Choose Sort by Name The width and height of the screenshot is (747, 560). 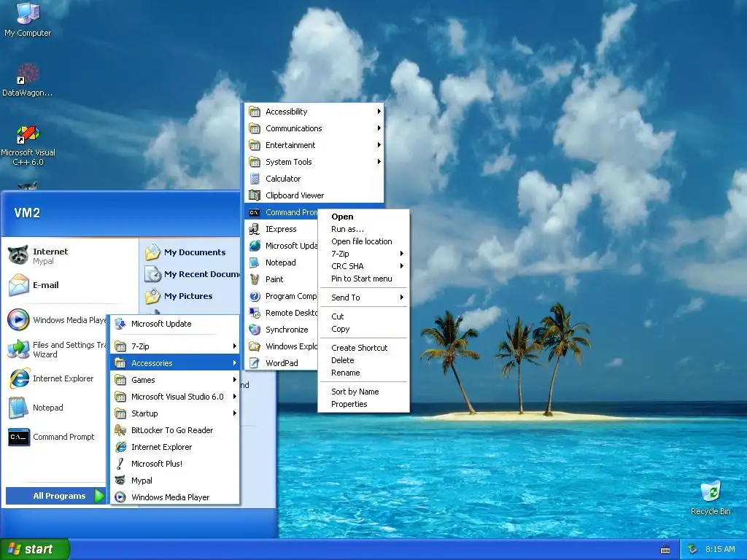coord(363,392)
